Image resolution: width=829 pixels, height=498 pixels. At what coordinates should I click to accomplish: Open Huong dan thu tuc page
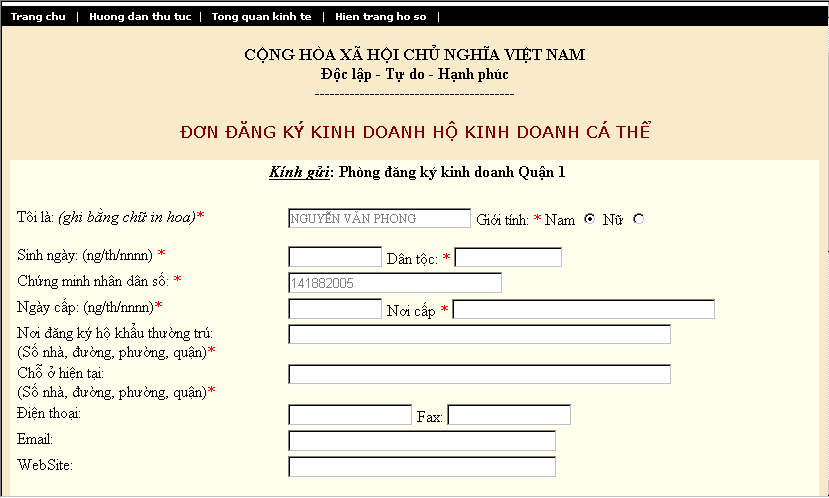tap(140, 16)
